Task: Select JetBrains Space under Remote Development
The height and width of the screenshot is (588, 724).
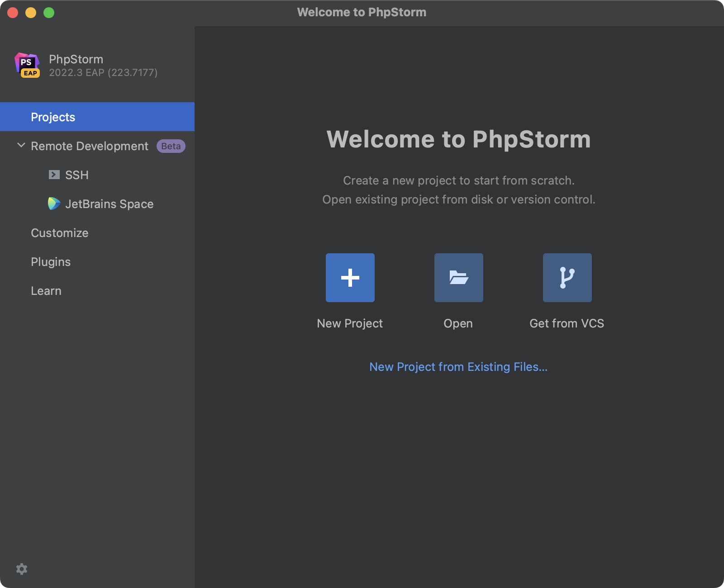Action: tap(109, 204)
